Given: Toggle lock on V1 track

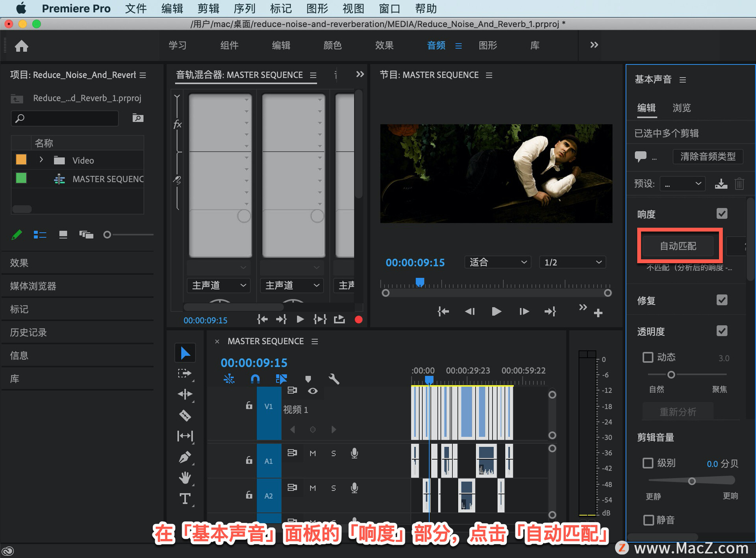Looking at the screenshot, I should (x=249, y=405).
